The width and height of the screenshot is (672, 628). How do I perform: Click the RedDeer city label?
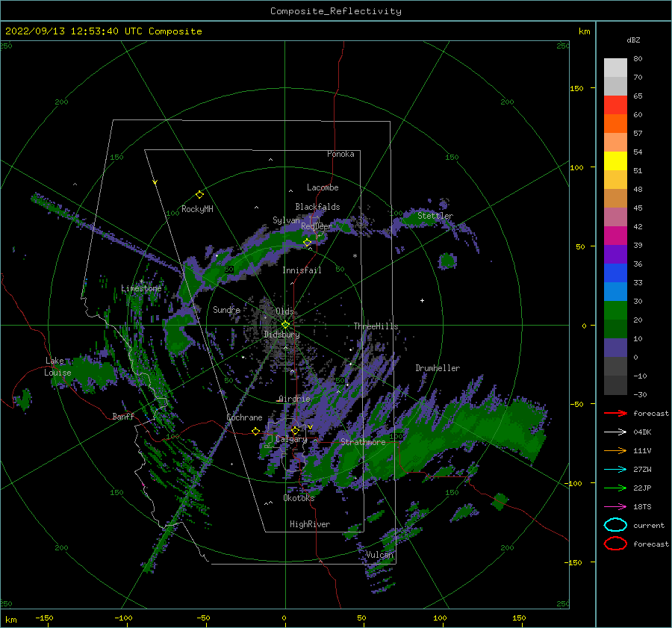tap(317, 226)
